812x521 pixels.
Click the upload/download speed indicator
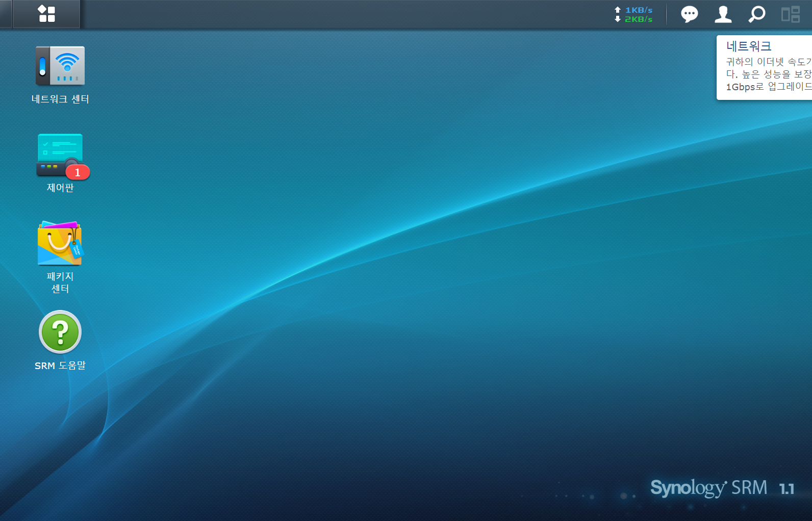pos(633,14)
